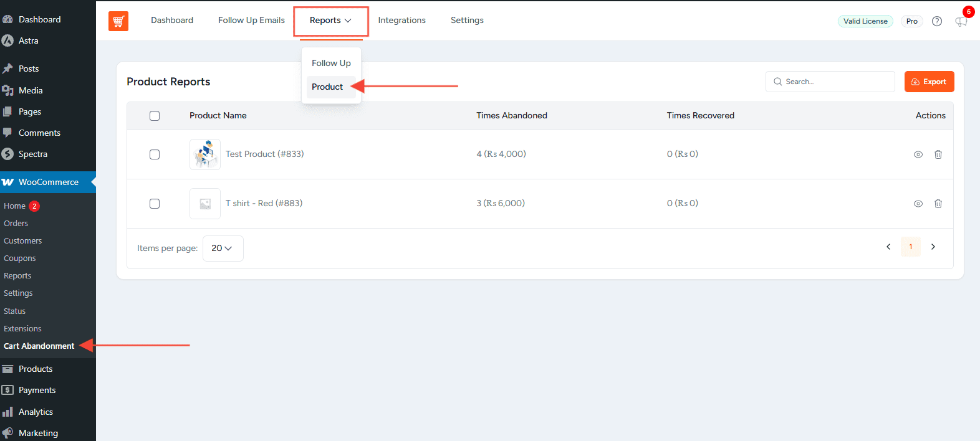This screenshot has height=441, width=980.
Task: Select Product in the Reports dropdown
Action: point(327,87)
